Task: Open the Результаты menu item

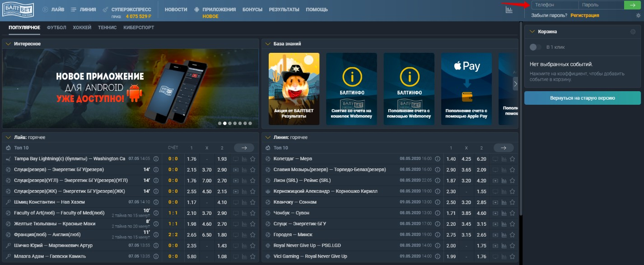Action: coord(284,9)
